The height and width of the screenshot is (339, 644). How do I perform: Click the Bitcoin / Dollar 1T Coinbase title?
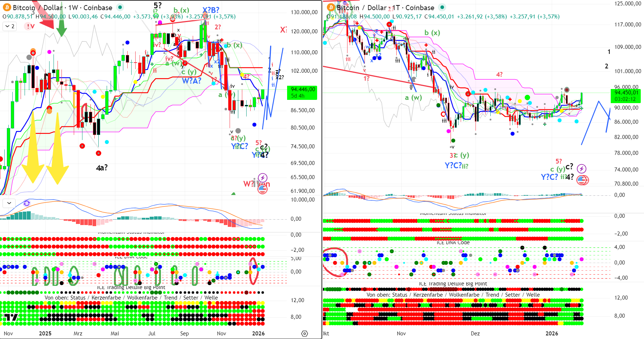pos(385,8)
